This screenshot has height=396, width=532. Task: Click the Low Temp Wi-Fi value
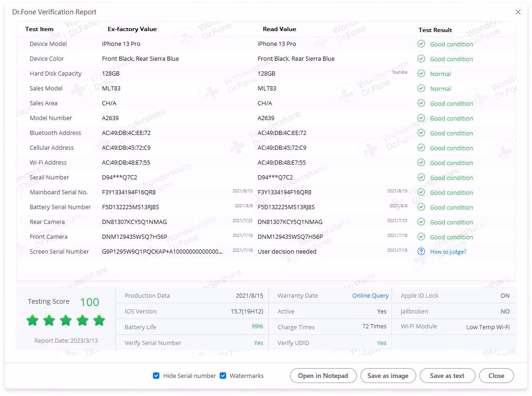(x=488, y=327)
